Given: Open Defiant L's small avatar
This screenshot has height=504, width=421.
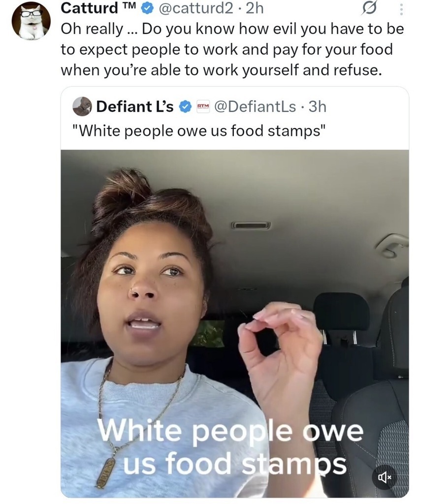Looking at the screenshot, I should 82,106.
